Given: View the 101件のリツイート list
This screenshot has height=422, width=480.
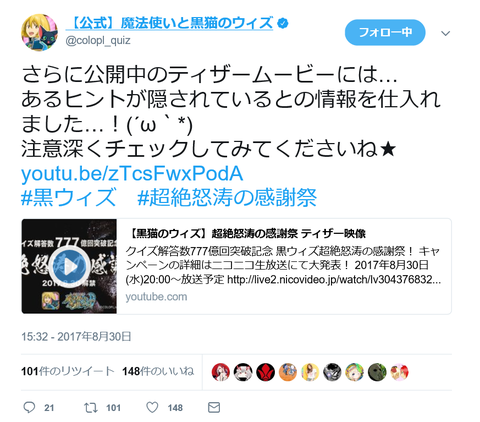Looking at the screenshot, I should (68, 371).
